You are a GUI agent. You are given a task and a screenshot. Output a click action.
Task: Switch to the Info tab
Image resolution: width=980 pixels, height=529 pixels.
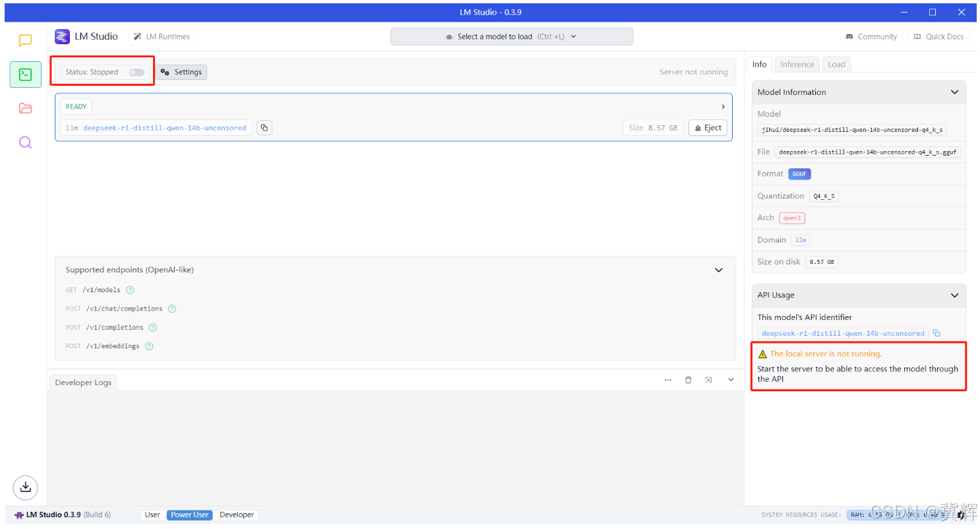tap(760, 64)
